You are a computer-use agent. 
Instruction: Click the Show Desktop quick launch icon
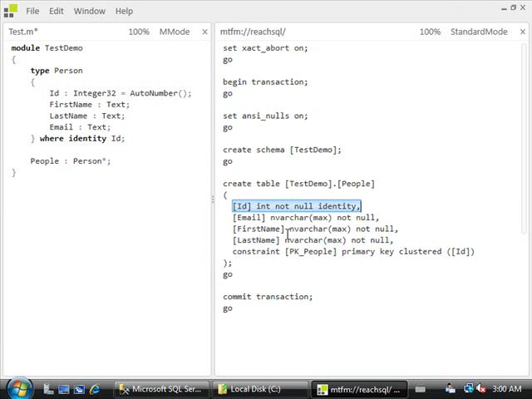point(63,389)
